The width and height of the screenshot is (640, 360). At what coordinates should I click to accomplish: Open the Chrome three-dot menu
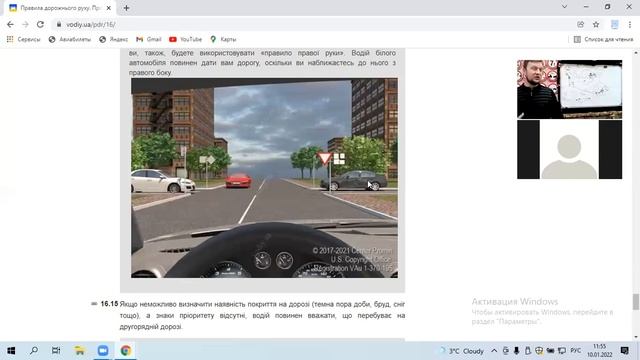click(x=630, y=24)
